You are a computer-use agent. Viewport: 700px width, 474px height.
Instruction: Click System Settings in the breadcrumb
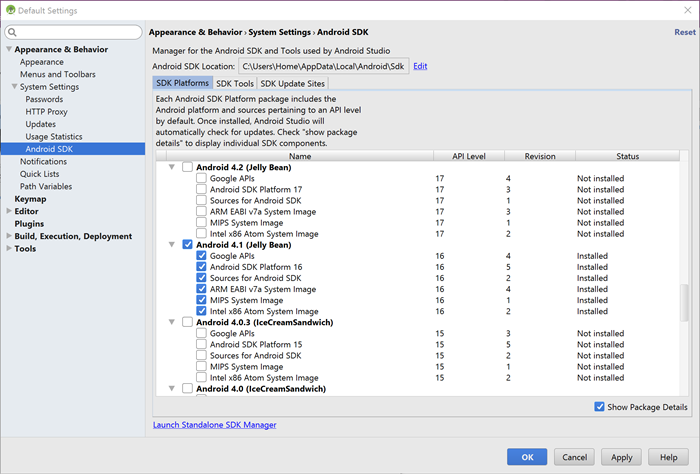(x=279, y=32)
